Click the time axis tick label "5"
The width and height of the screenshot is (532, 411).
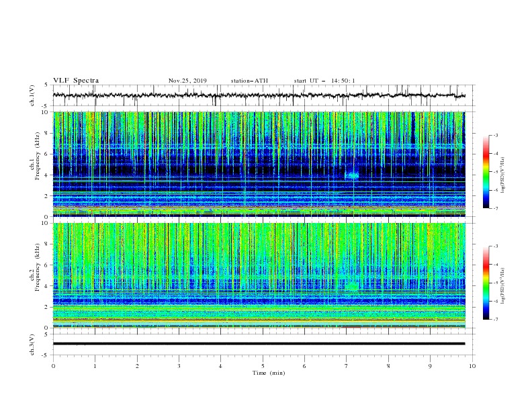(x=263, y=366)
